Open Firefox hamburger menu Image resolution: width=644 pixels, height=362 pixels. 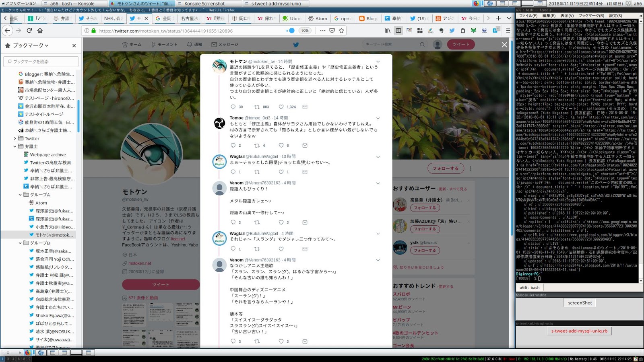tap(508, 31)
